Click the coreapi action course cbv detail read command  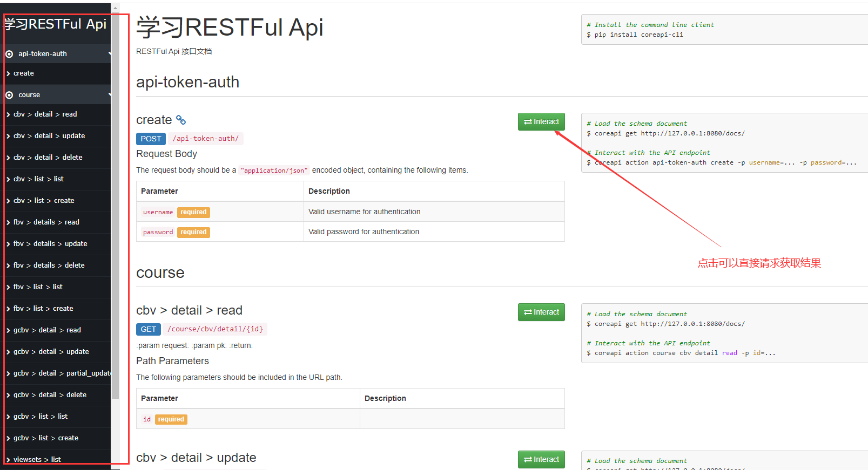click(x=681, y=353)
